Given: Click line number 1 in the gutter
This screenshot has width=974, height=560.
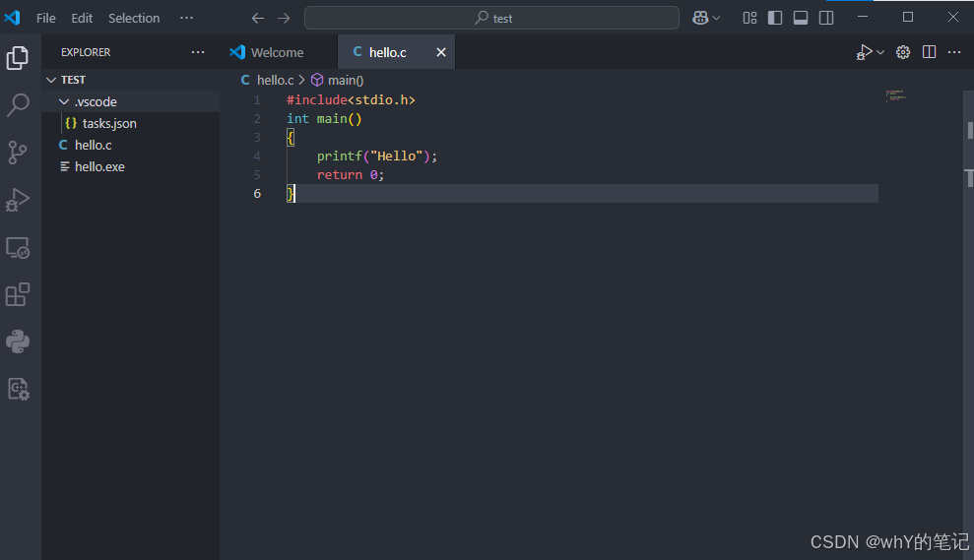Looking at the screenshot, I should [x=256, y=100].
